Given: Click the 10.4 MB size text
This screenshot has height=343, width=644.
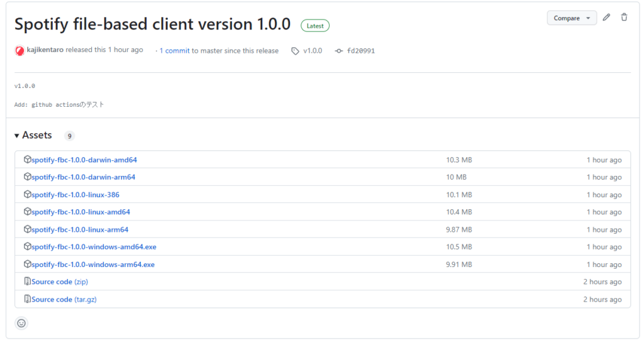Looking at the screenshot, I should click(458, 212).
